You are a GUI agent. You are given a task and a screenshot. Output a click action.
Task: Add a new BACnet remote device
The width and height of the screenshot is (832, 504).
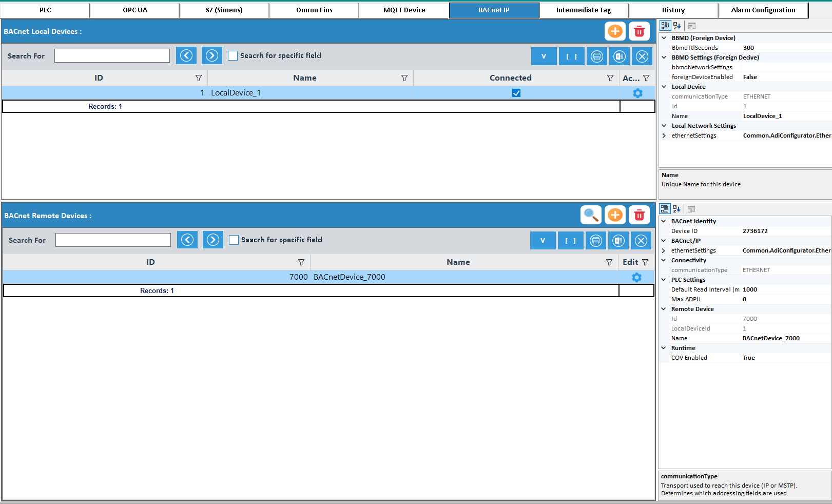tap(614, 215)
